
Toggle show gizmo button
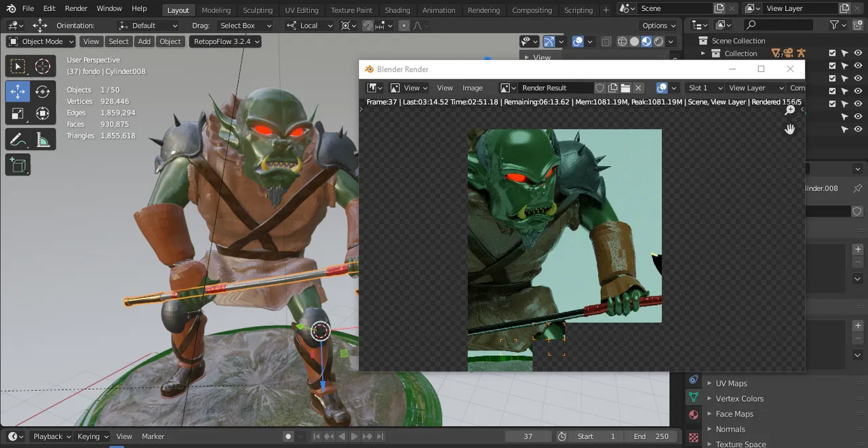[549, 41]
